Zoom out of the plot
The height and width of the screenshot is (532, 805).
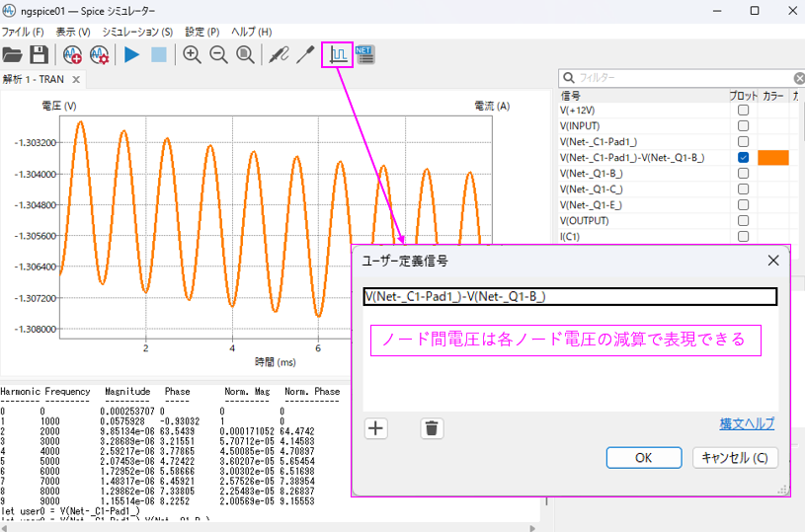point(218,54)
